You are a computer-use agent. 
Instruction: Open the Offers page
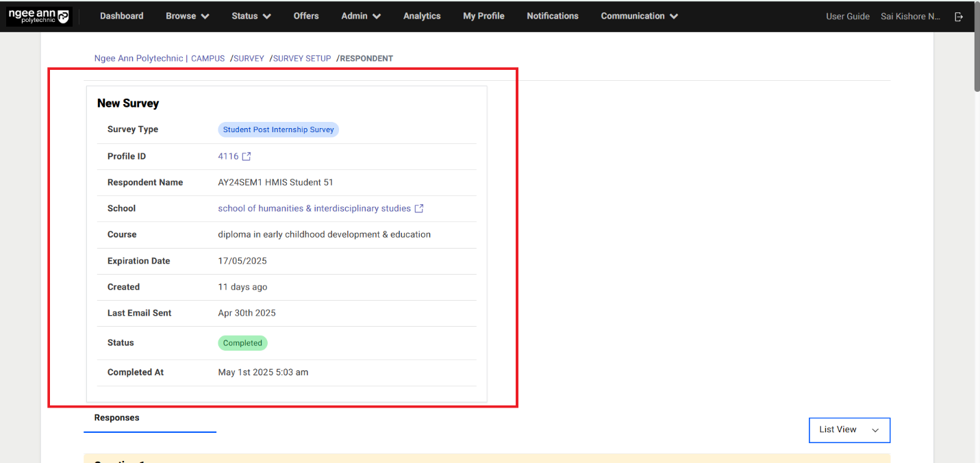pos(306,16)
